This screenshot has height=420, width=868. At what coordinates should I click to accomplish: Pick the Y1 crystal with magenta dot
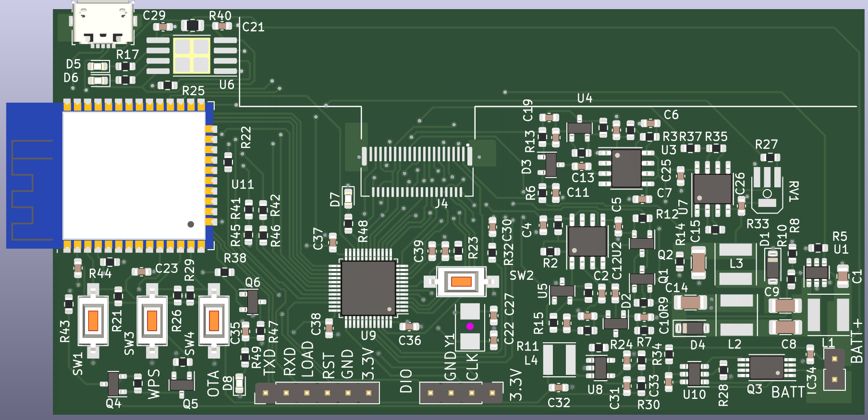(470, 326)
